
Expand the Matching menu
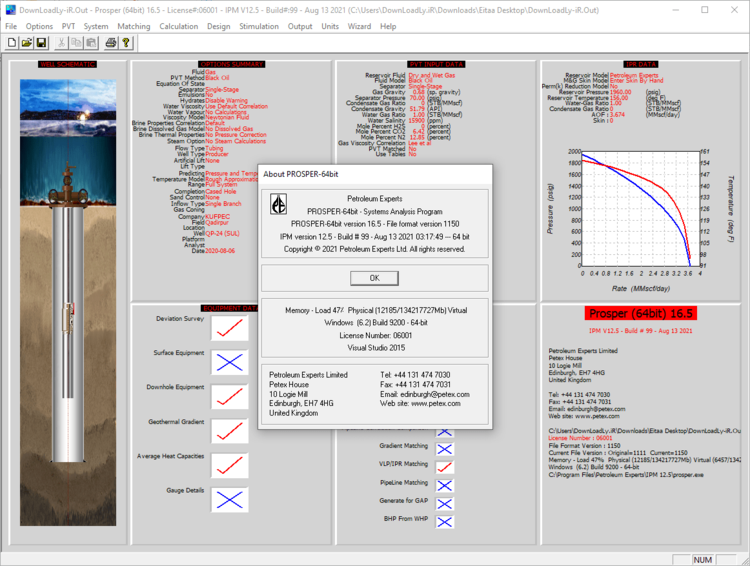pyautogui.click(x=134, y=26)
